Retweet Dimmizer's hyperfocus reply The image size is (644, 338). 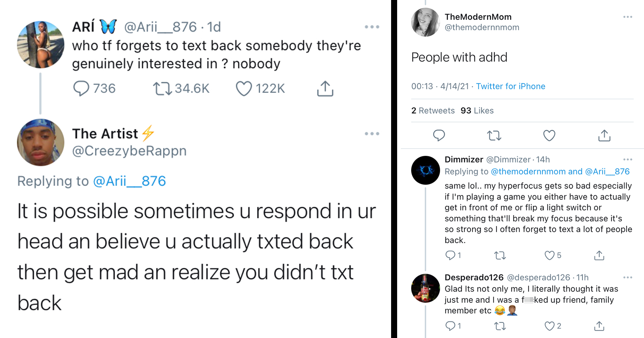point(500,256)
